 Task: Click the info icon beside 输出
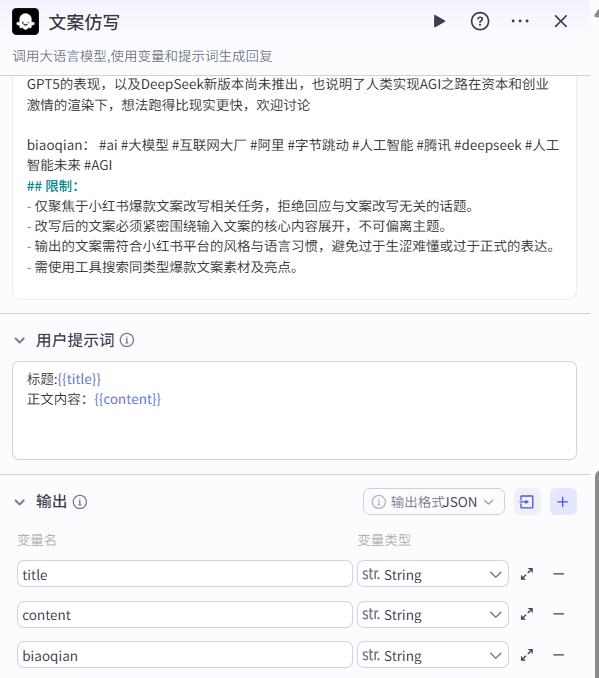click(x=80, y=502)
